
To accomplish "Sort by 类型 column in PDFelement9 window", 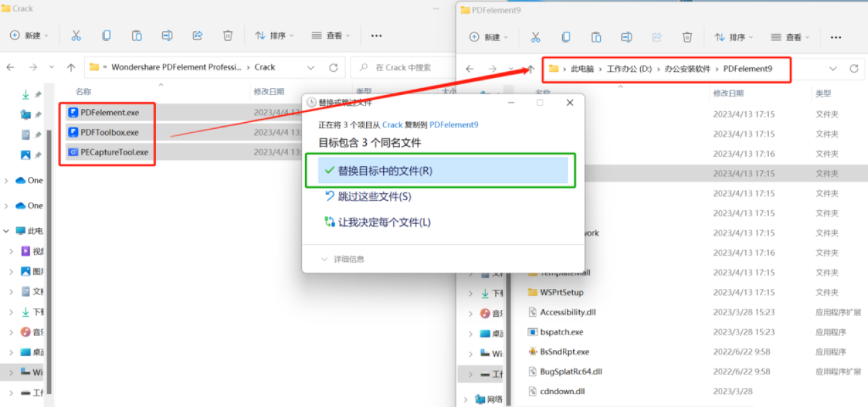I will (823, 93).
